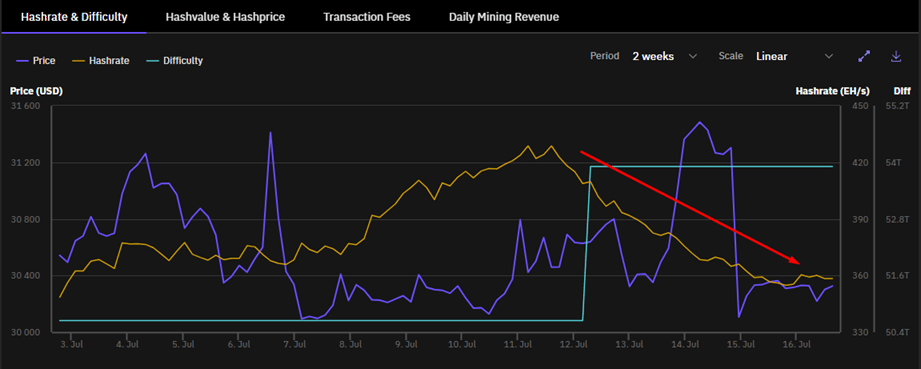Image resolution: width=921 pixels, height=369 pixels.
Task: Toggle the Price series in legend
Action: (36, 61)
